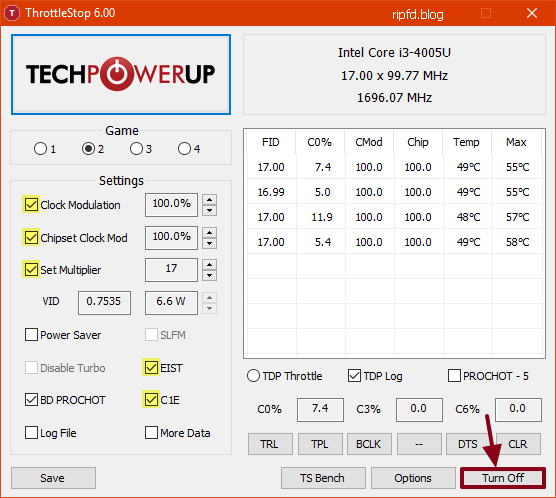
Task: Click the 1696.07 MHz frequency readout
Action: [x=394, y=98]
